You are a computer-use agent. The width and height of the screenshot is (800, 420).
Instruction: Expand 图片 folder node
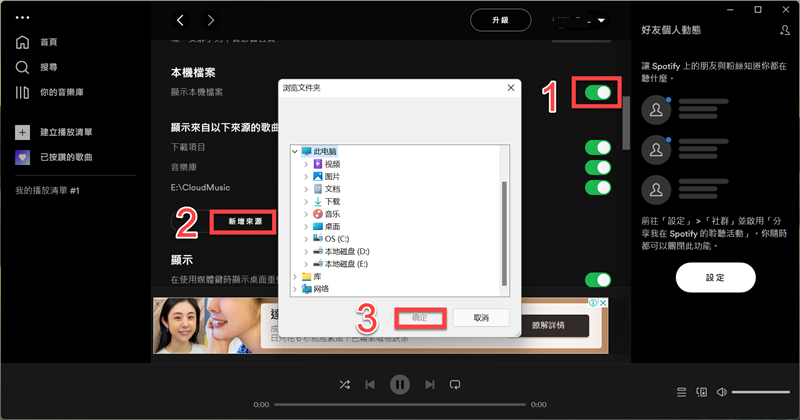pos(306,177)
